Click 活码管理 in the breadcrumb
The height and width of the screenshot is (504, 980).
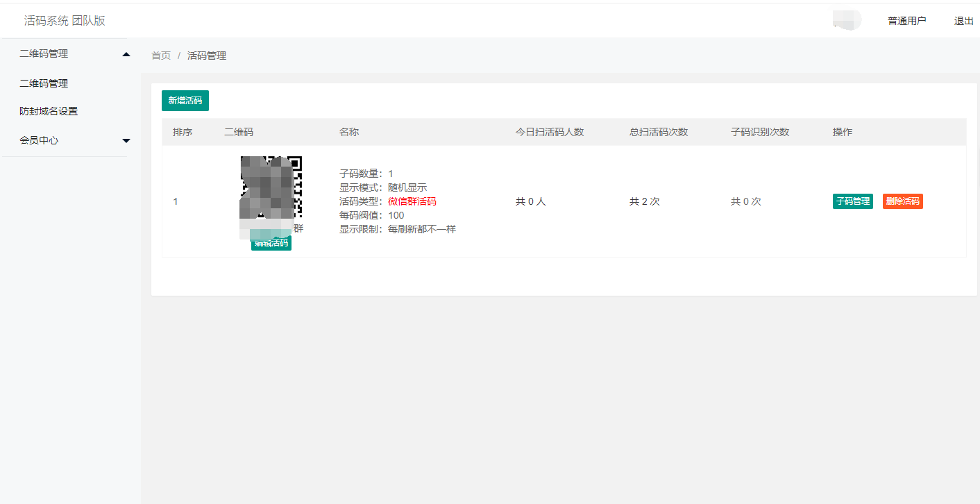pyautogui.click(x=208, y=56)
